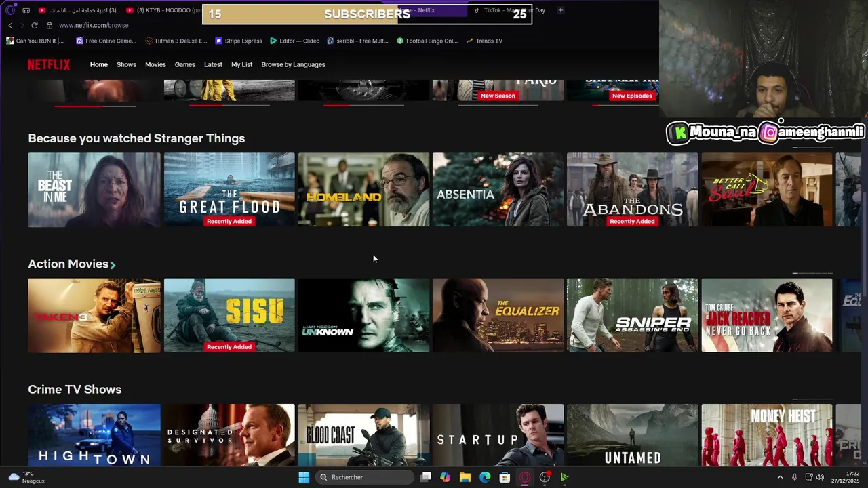Open Microsoft Edge from the taskbar
868x488 pixels.
[x=485, y=477]
